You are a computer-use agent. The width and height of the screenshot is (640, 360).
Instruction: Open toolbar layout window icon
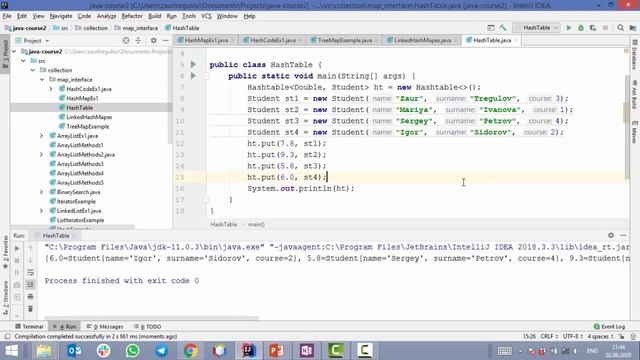coord(491,28)
